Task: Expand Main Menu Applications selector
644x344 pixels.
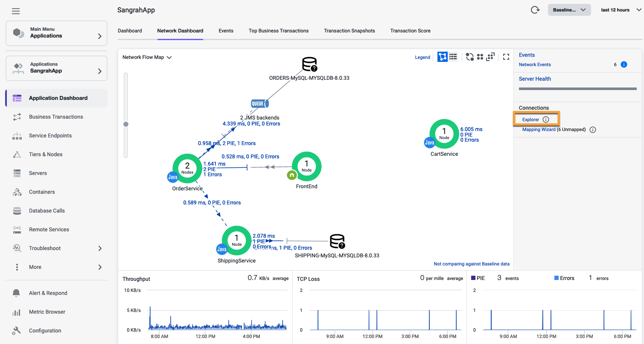Action: pos(56,33)
